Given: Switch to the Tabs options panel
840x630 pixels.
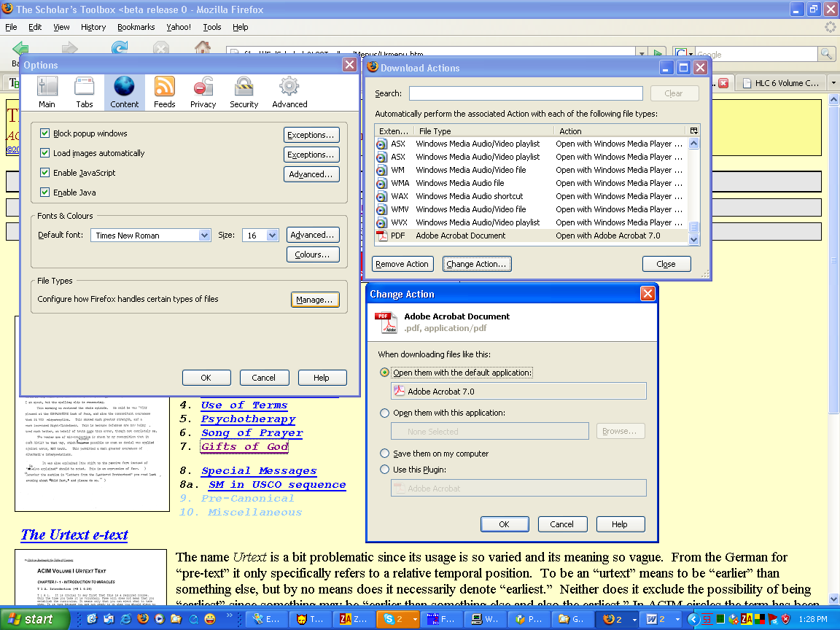Looking at the screenshot, I should [85, 93].
